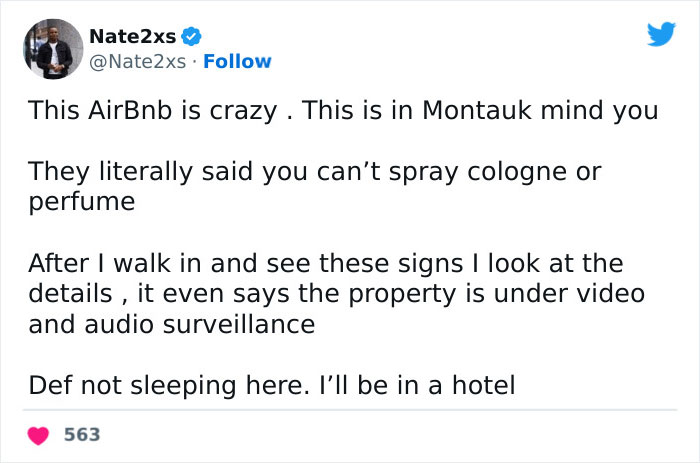The height and width of the screenshot is (463, 700).
Task: Click the 563 likes count
Action: click(82, 435)
